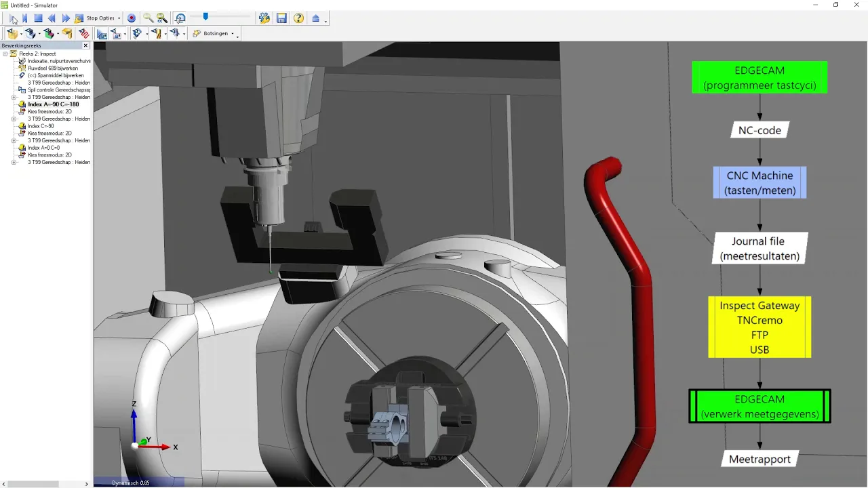The width and height of the screenshot is (868, 488).
Task: Click the tool view camera icon
Action: tap(156, 33)
